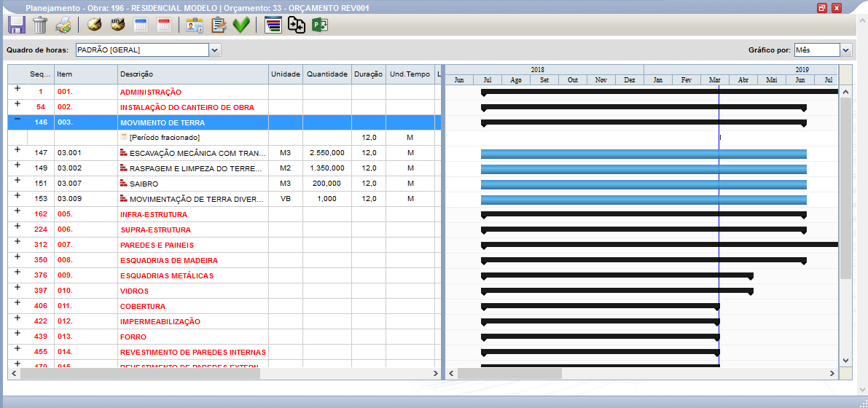Click the note icon beside Período fracionado

coord(123,137)
